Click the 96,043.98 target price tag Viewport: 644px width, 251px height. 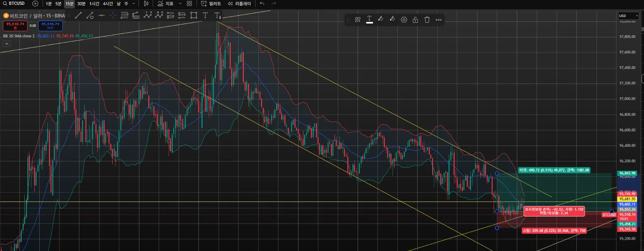(627, 173)
